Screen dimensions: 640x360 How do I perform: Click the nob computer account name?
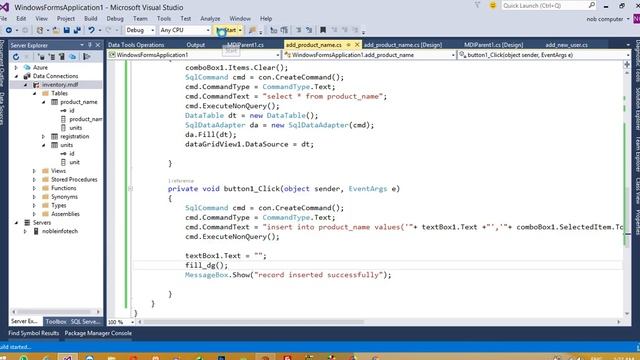pos(604,19)
